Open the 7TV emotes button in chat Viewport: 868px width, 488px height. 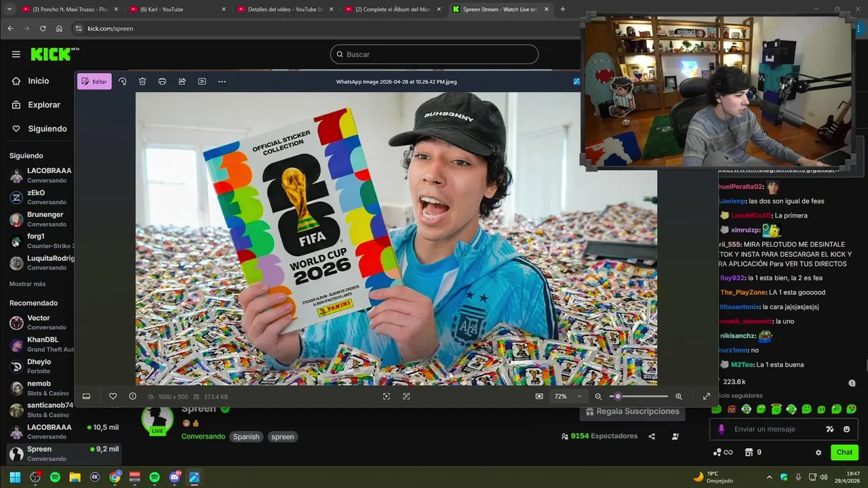(x=829, y=429)
